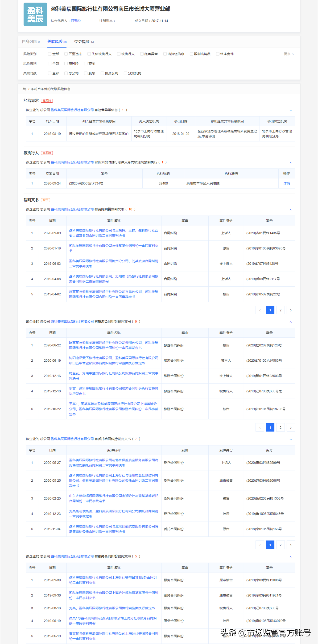Go to next page of 合同纠纷 table
The width and height of the screenshot is (318, 644).
(x=291, y=310)
